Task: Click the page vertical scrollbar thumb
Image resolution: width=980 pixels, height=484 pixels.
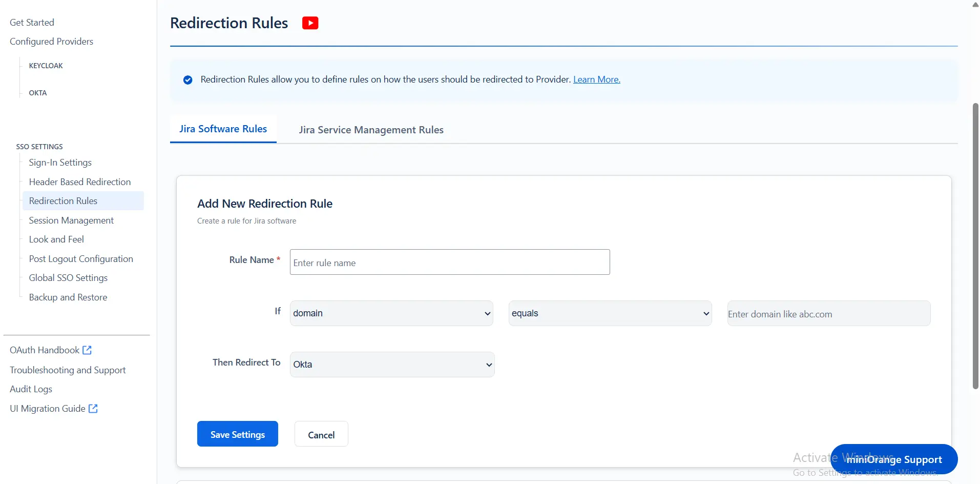Action: tap(975, 246)
